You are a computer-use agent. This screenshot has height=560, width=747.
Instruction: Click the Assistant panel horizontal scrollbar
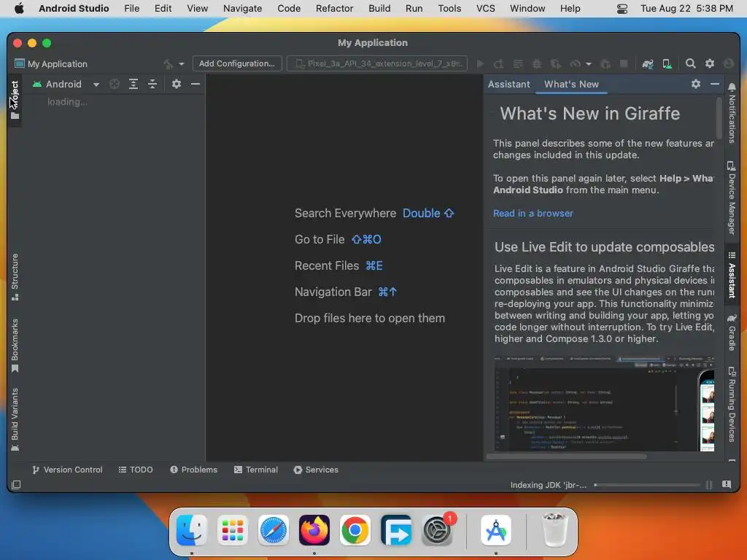(x=566, y=456)
